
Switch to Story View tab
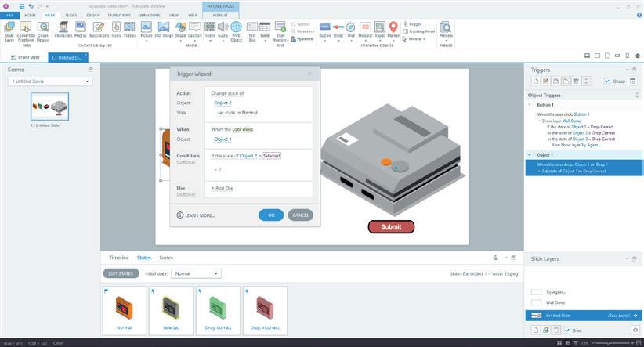pyautogui.click(x=26, y=57)
